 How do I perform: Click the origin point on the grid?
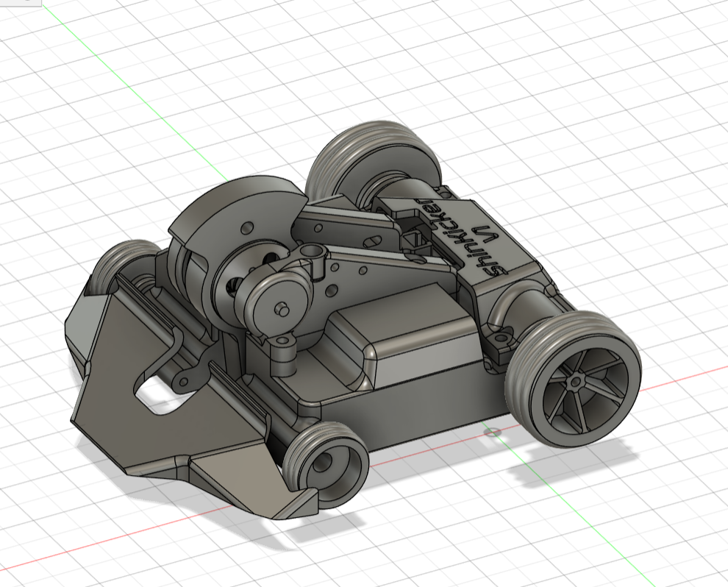click(x=492, y=433)
